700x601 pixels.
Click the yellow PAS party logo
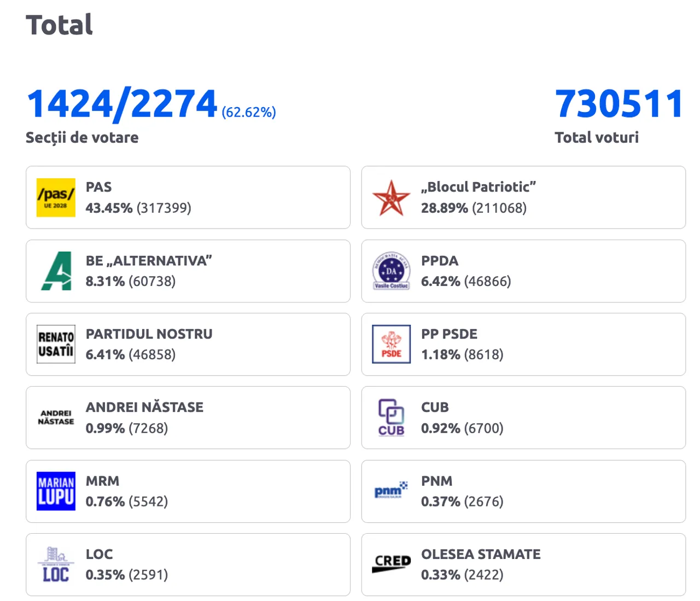pyautogui.click(x=56, y=197)
